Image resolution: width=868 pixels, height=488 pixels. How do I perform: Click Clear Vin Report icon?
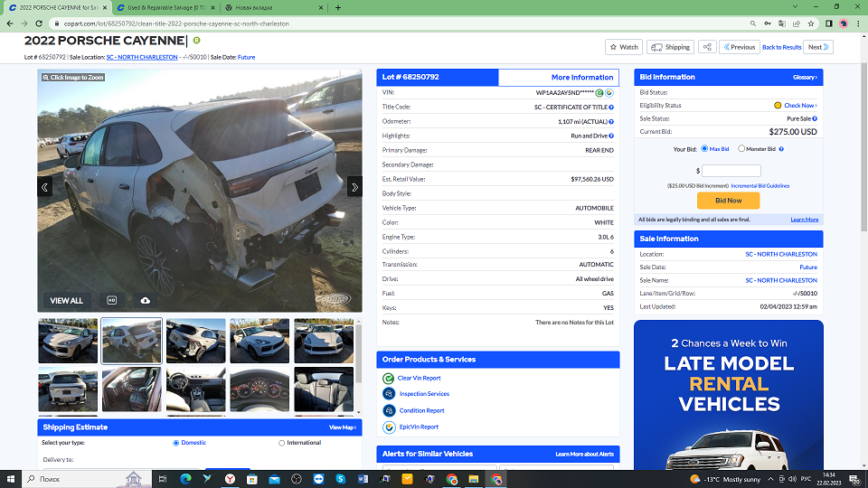pos(389,379)
